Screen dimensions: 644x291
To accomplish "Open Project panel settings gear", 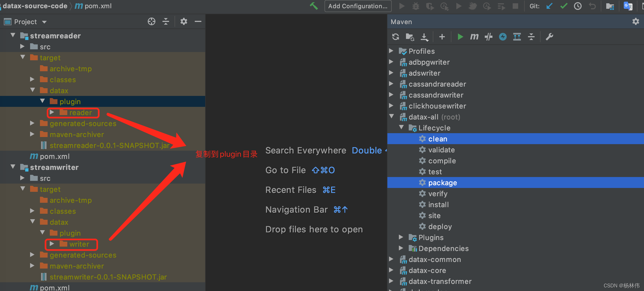I will click(x=184, y=21).
